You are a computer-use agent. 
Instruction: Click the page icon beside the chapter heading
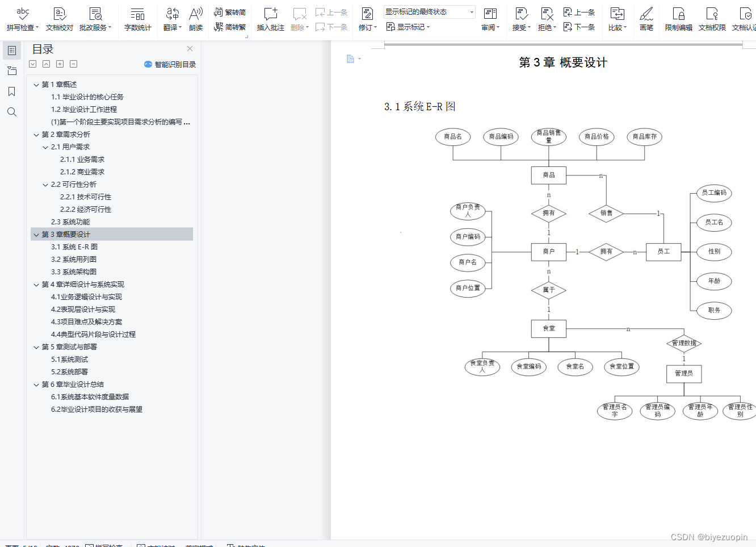(350, 59)
